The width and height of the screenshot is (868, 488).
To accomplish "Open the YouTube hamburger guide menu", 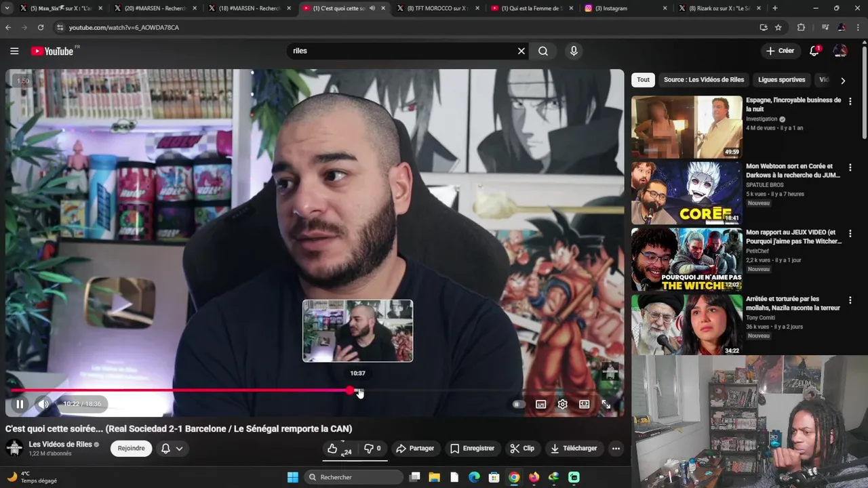I will tap(14, 51).
